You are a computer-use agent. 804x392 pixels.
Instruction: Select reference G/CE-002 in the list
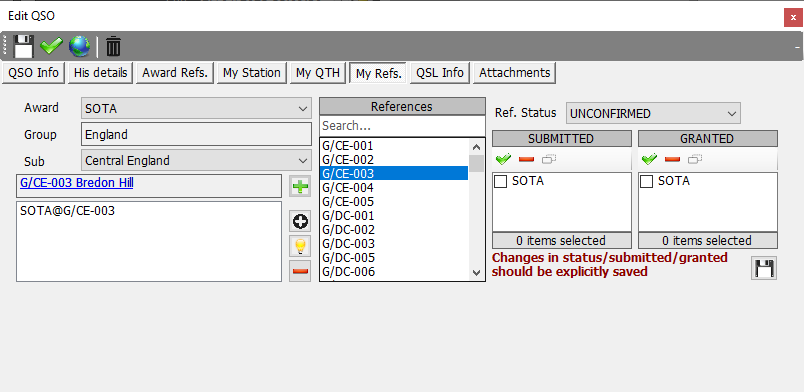pyautogui.click(x=394, y=160)
